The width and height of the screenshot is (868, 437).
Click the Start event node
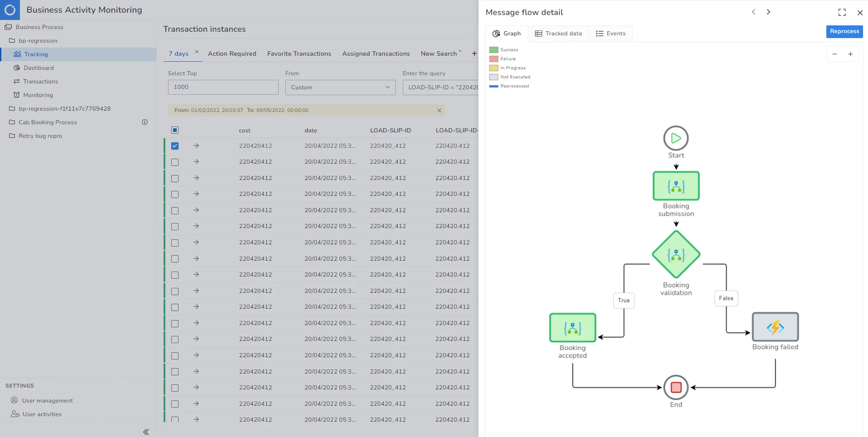click(x=676, y=138)
